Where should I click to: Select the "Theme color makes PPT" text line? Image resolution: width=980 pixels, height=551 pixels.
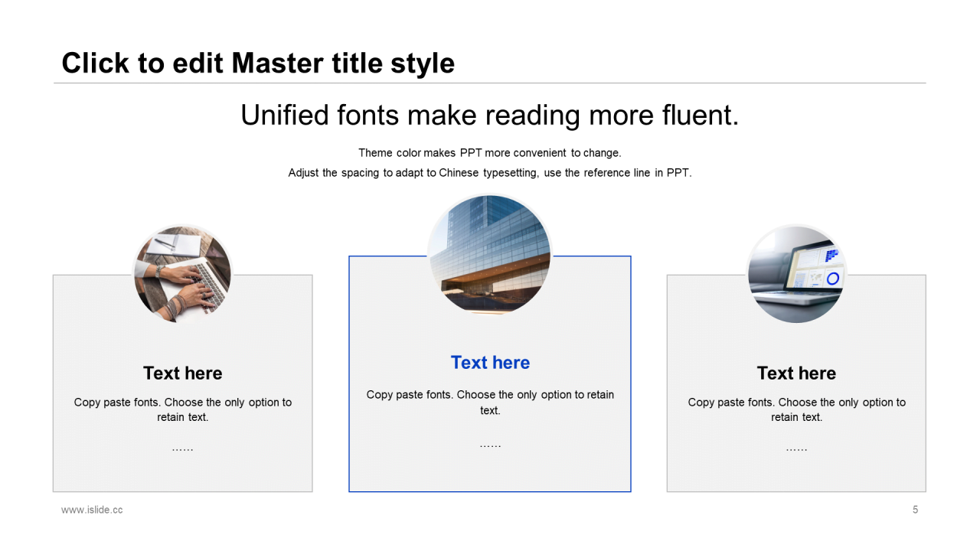click(489, 153)
